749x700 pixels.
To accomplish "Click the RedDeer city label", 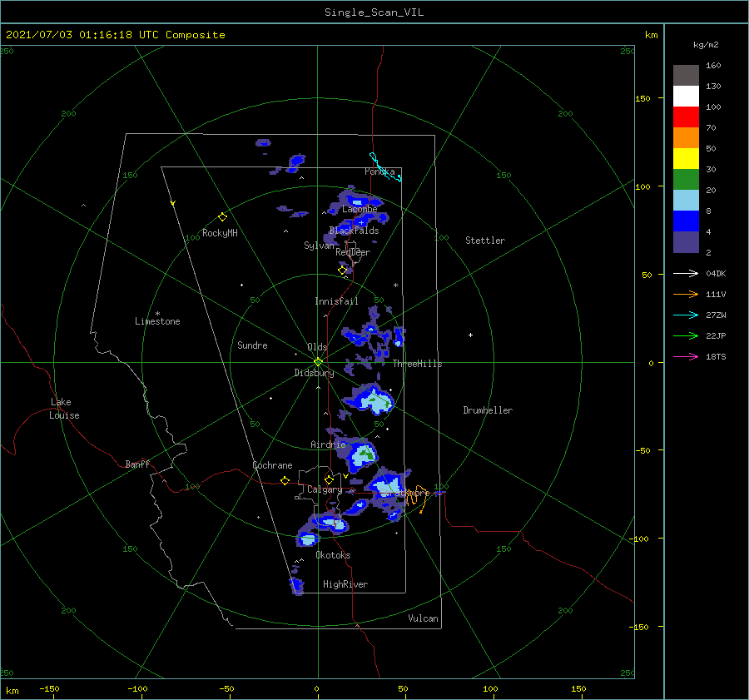I will click(353, 252).
